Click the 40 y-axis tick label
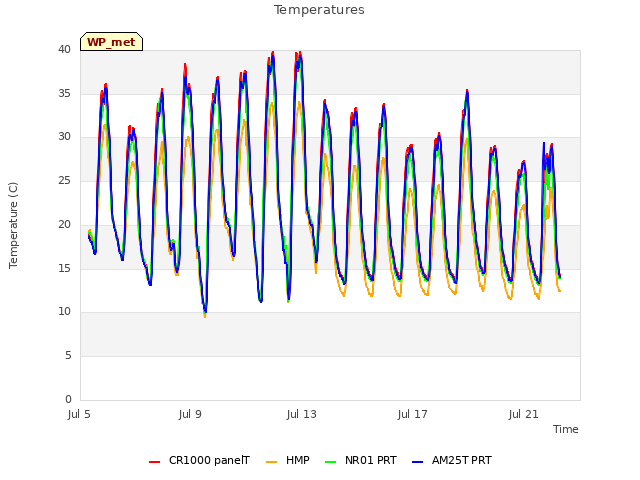 click(64, 50)
